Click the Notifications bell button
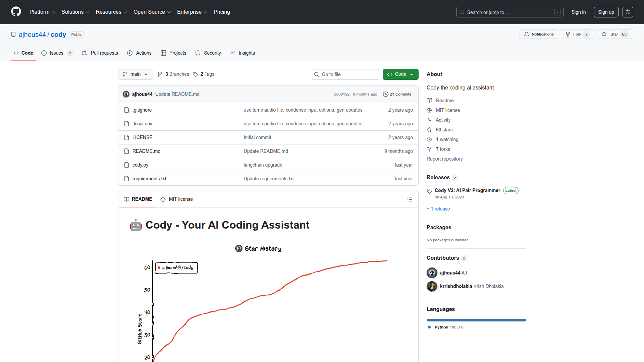This screenshot has height=362, width=644. coord(539,34)
